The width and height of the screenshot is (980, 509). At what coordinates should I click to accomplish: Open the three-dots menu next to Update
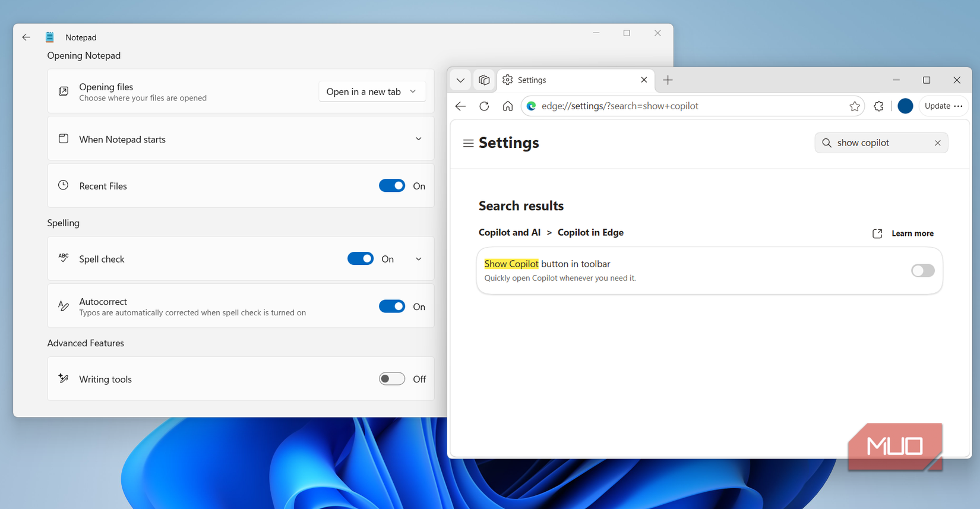pyautogui.click(x=958, y=106)
